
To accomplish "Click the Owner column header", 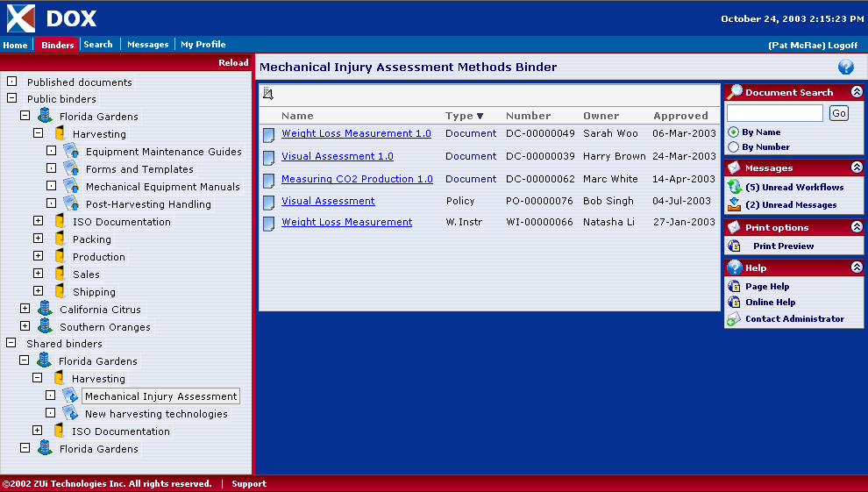I will click(x=601, y=116).
